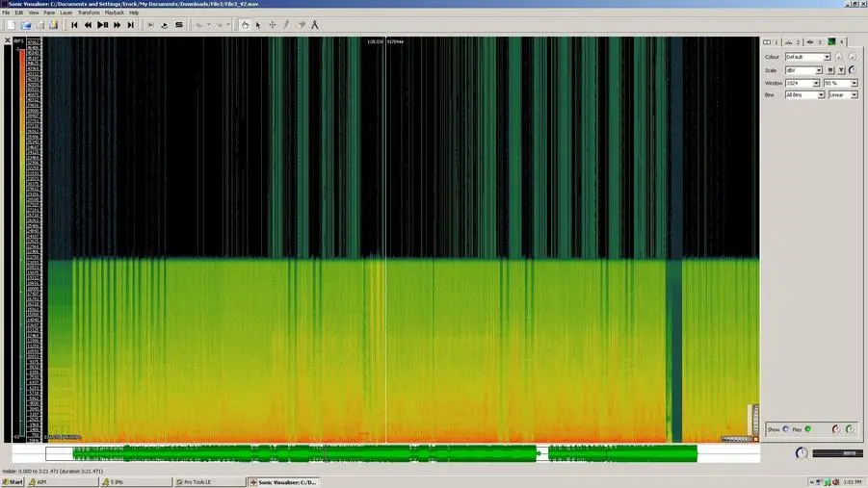Toggle Play/Pause playback
Screen dimensions: 868x488
(102, 25)
